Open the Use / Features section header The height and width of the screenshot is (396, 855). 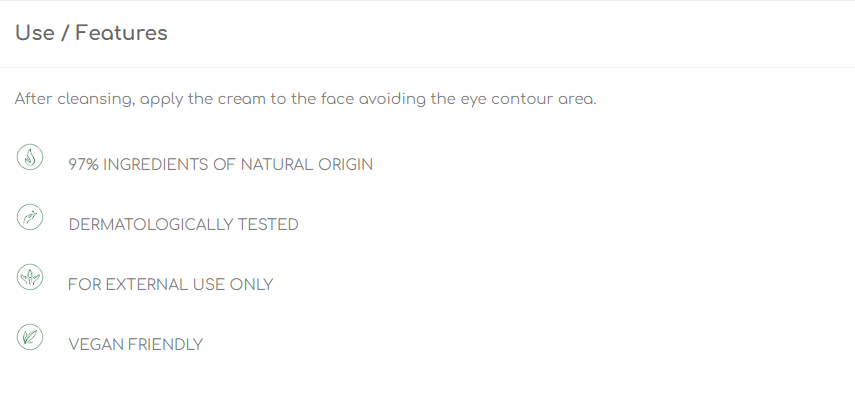428,33
